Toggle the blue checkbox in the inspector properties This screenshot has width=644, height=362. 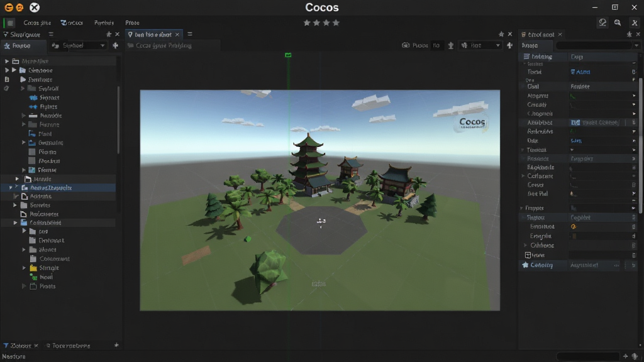click(575, 123)
